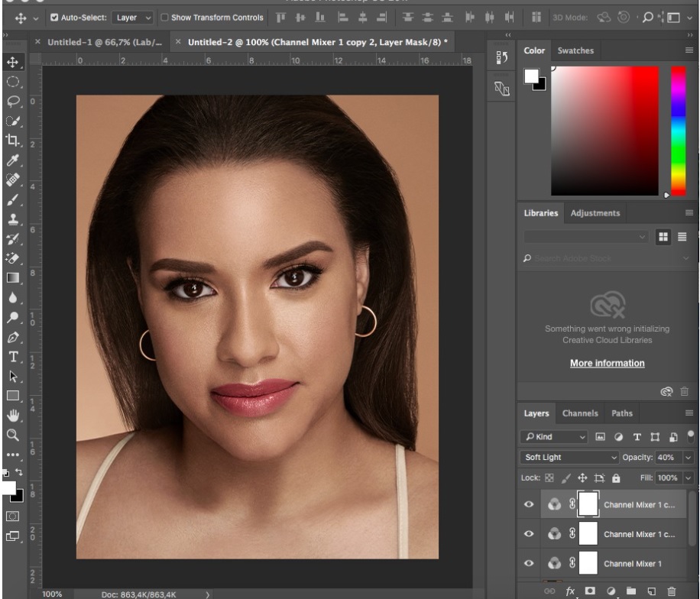Screen dimensions: 700x599
Task: Check Show Transform Controls
Action: point(164,18)
